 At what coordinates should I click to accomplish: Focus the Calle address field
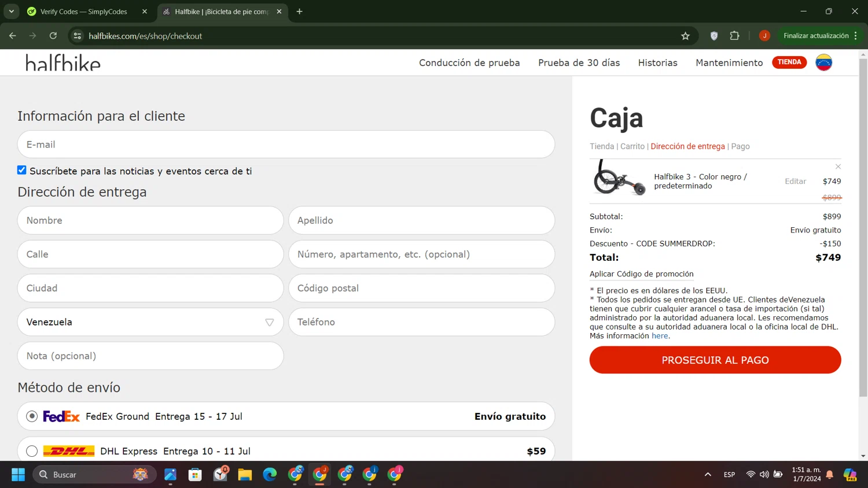coord(150,254)
